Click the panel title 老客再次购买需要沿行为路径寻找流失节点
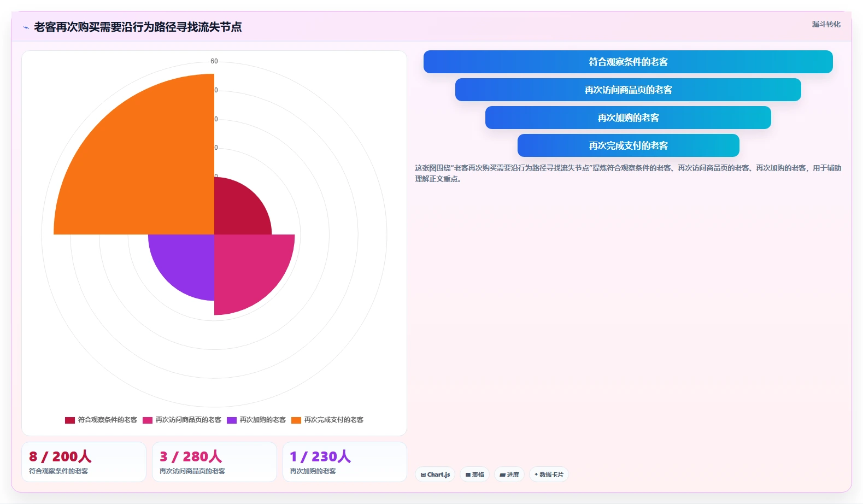 click(x=138, y=27)
